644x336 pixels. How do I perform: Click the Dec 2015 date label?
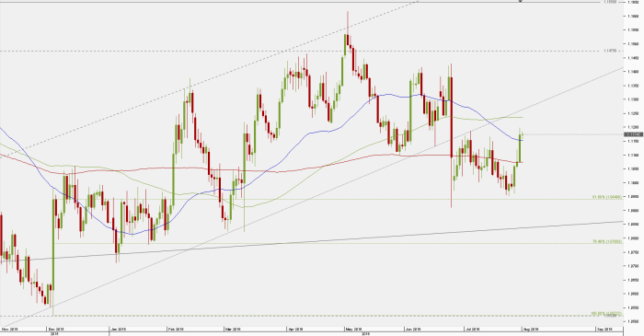(x=55, y=329)
